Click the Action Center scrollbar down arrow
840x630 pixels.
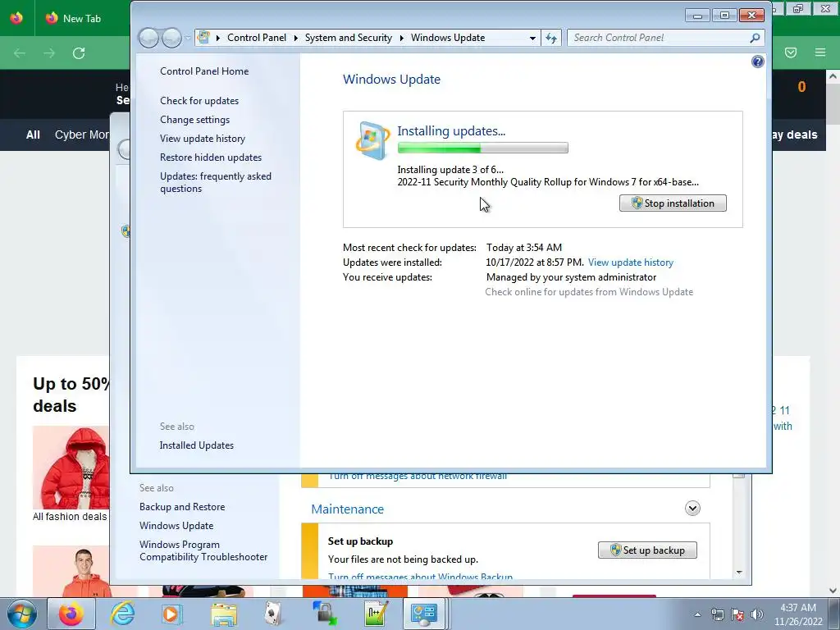[739, 572]
